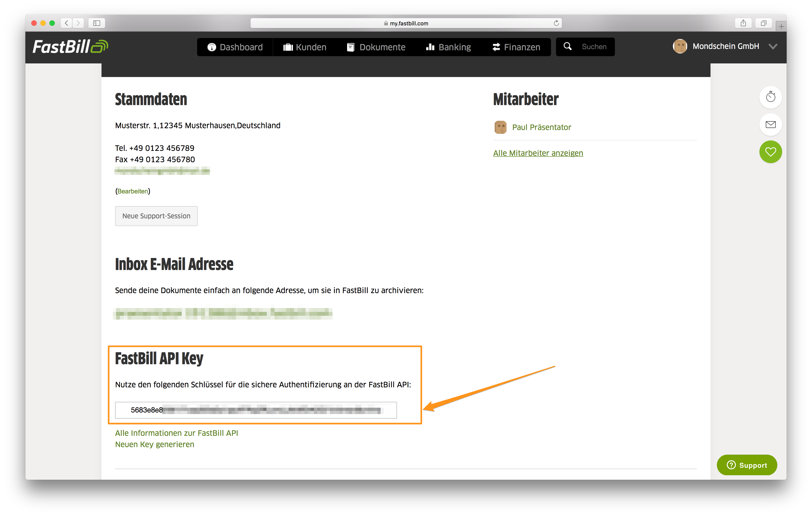The height and width of the screenshot is (516, 812).
Task: Click Paul Präsentator's avatar
Action: click(x=500, y=127)
